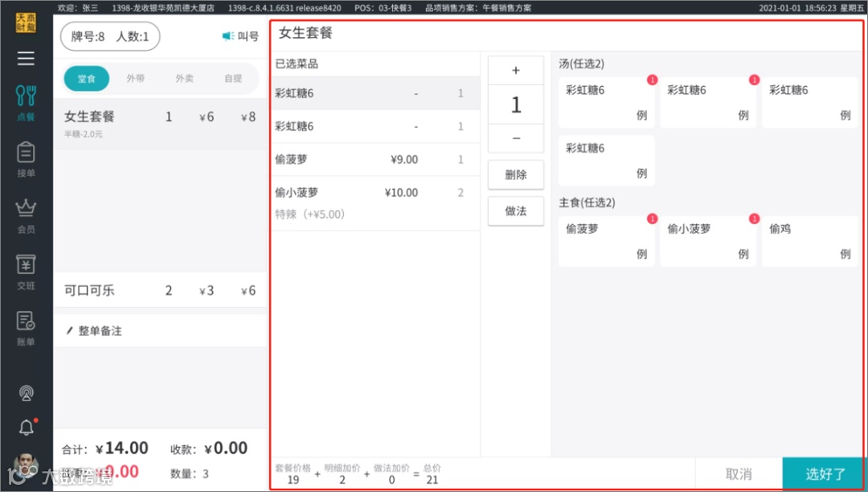868x492 pixels.
Task: Select the first 彩虹糖6 row in 已选菜品
Action: coord(376,93)
